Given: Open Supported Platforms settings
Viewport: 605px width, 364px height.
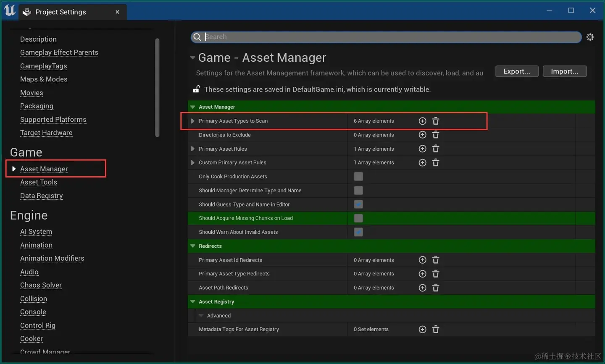Looking at the screenshot, I should point(53,120).
